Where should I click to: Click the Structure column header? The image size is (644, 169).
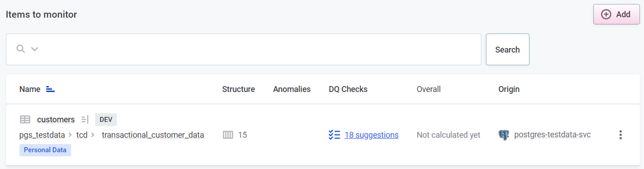click(x=238, y=89)
